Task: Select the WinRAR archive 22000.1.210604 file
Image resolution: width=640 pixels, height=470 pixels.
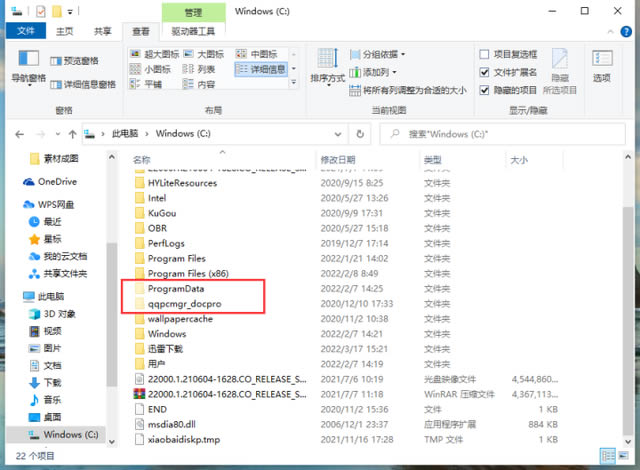Action: [x=220, y=395]
